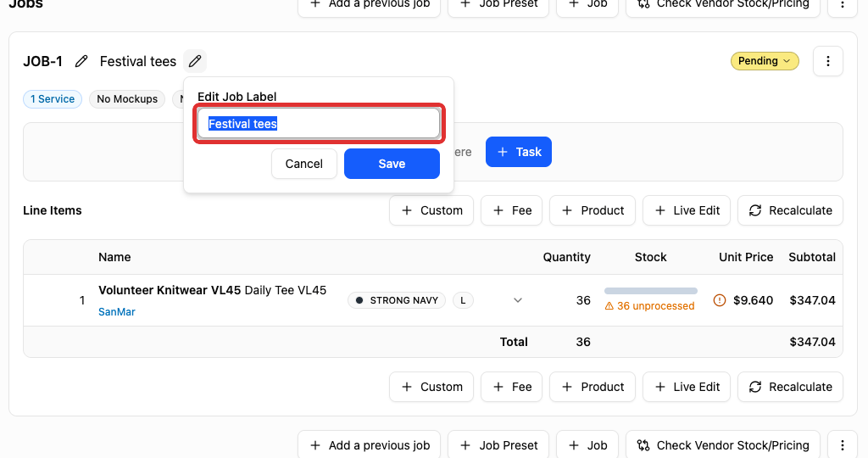The width and height of the screenshot is (868, 458).
Task: Add a Custom line item from upper toolbar
Action: 431,210
